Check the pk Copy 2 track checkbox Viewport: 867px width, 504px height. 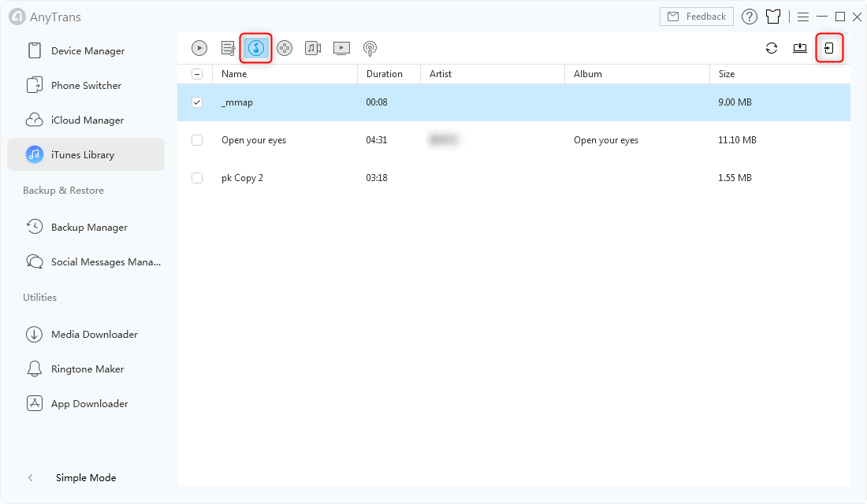coord(197,178)
